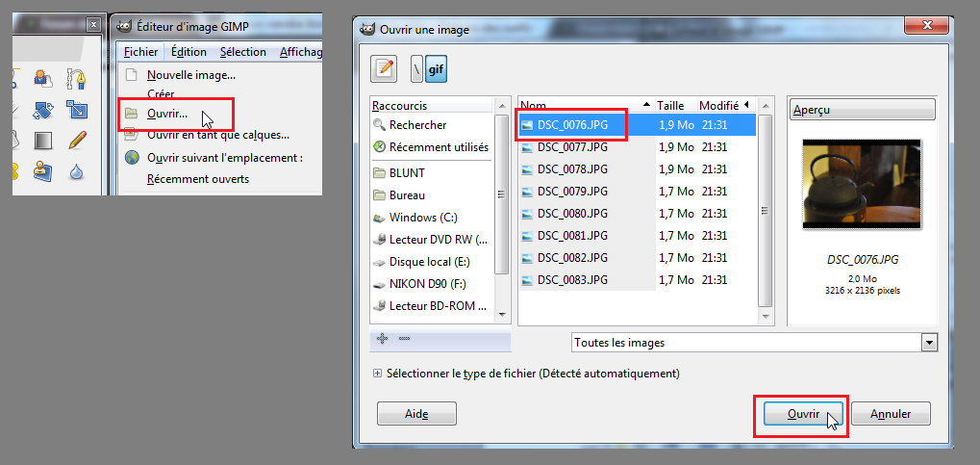
Task: Click the clock icon next to Récemment utilisés
Action: click(379, 147)
